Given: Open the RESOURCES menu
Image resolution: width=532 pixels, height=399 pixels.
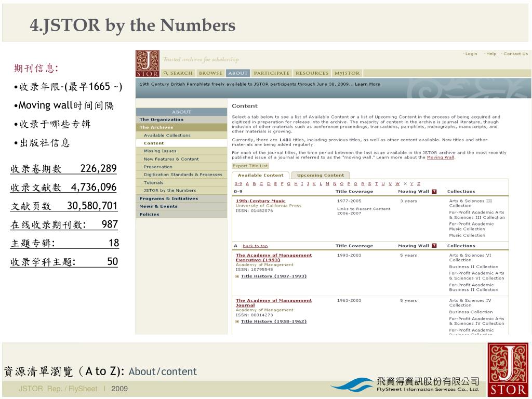Looking at the screenshot, I should tap(312, 73).
